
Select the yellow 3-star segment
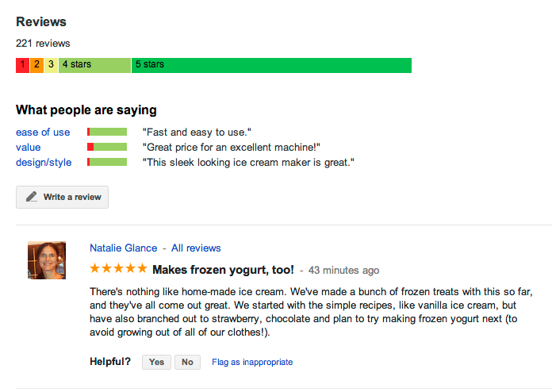tap(51, 66)
